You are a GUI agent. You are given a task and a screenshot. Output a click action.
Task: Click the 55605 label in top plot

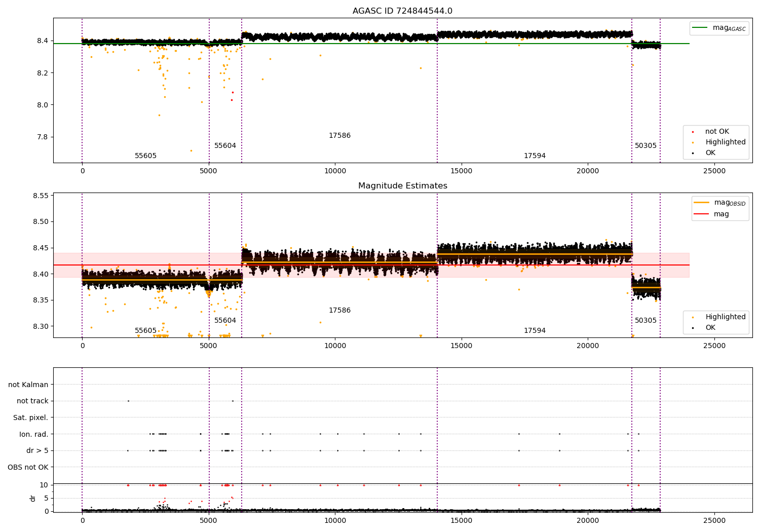tap(145, 156)
